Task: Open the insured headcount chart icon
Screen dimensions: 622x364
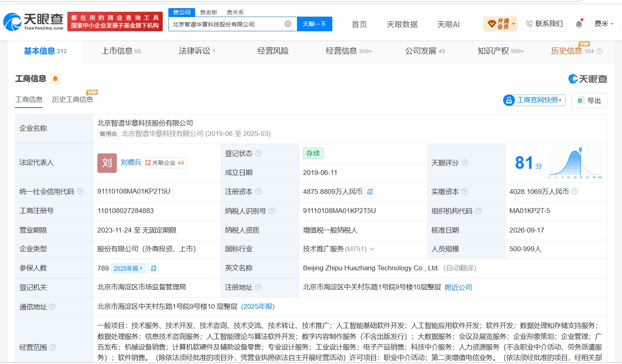Action: click(x=153, y=268)
